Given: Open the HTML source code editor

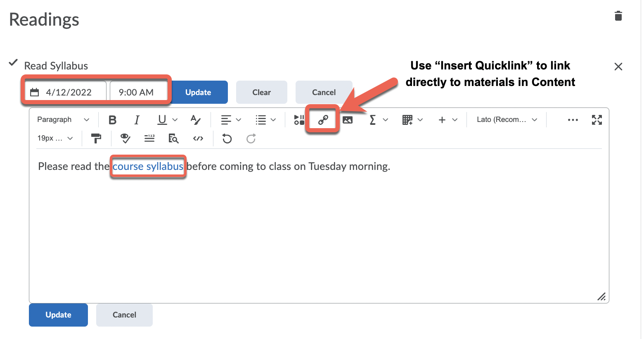Looking at the screenshot, I should pos(198,138).
